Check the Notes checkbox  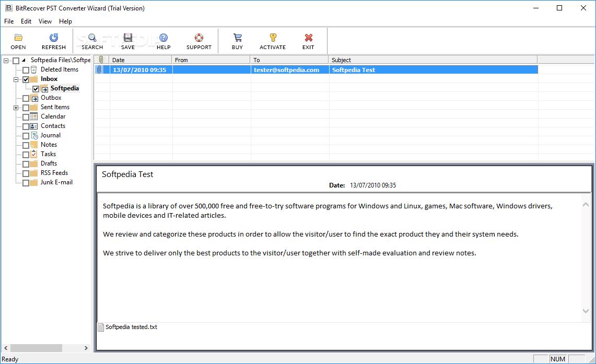click(x=26, y=145)
